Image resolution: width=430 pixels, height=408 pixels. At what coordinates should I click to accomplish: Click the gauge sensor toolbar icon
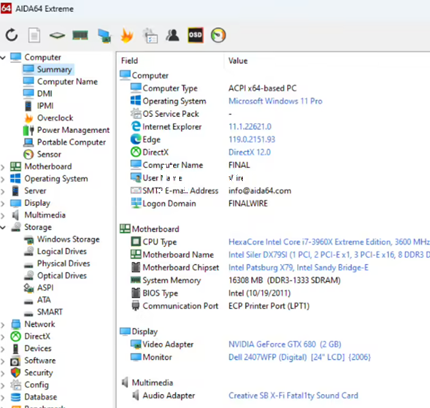218,35
